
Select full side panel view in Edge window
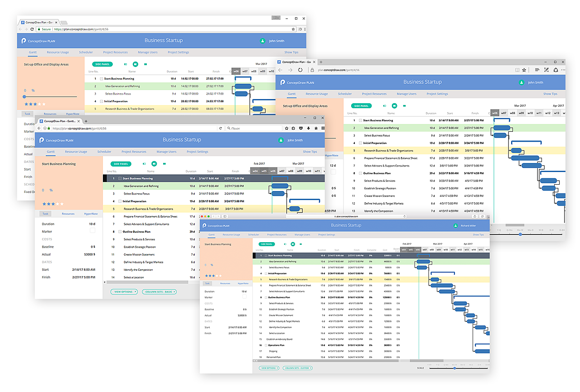[x=404, y=106]
